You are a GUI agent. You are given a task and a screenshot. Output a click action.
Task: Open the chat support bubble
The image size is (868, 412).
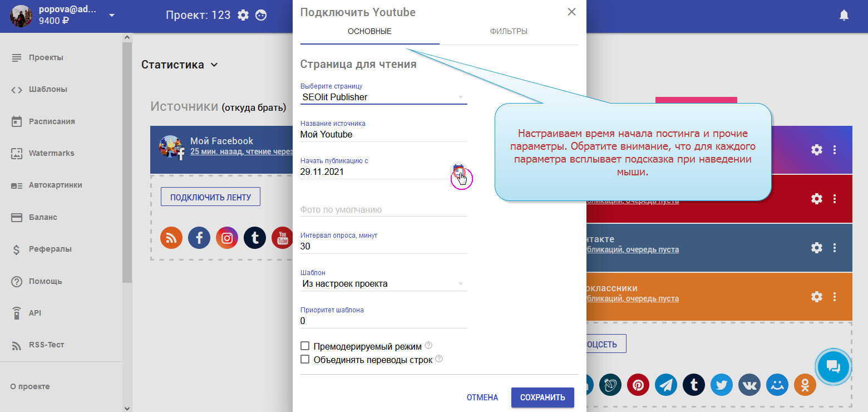832,366
